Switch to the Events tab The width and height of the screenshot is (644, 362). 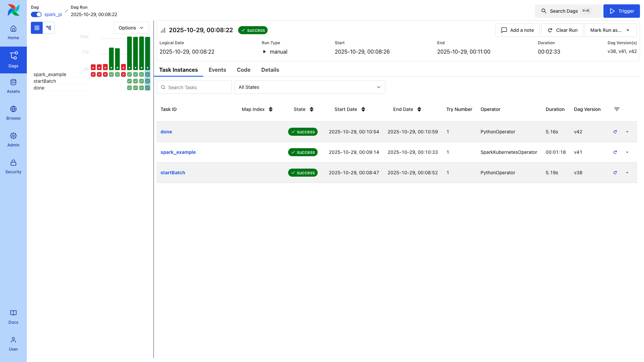[x=217, y=70]
